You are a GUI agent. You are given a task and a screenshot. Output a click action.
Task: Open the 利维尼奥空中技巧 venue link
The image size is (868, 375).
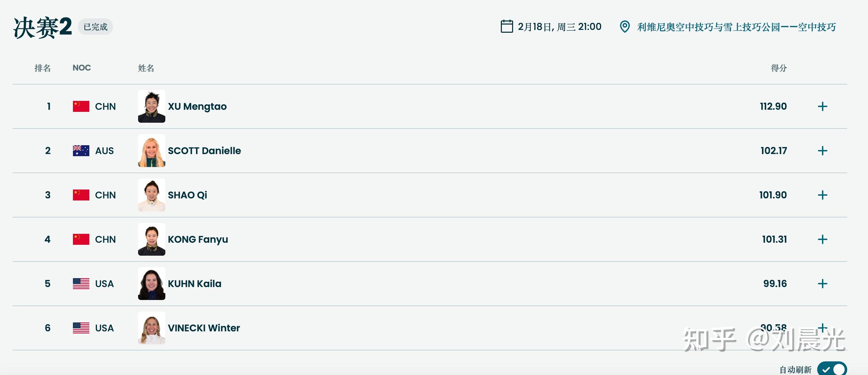click(x=736, y=27)
